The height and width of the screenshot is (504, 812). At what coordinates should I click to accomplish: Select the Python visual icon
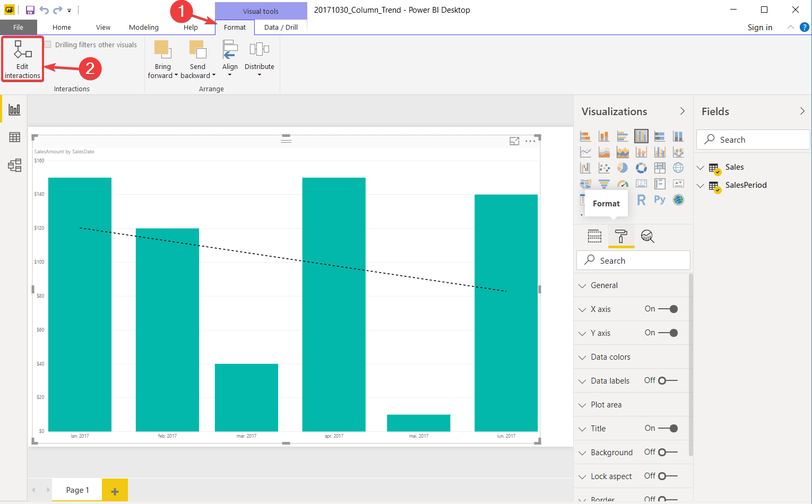pyautogui.click(x=660, y=199)
